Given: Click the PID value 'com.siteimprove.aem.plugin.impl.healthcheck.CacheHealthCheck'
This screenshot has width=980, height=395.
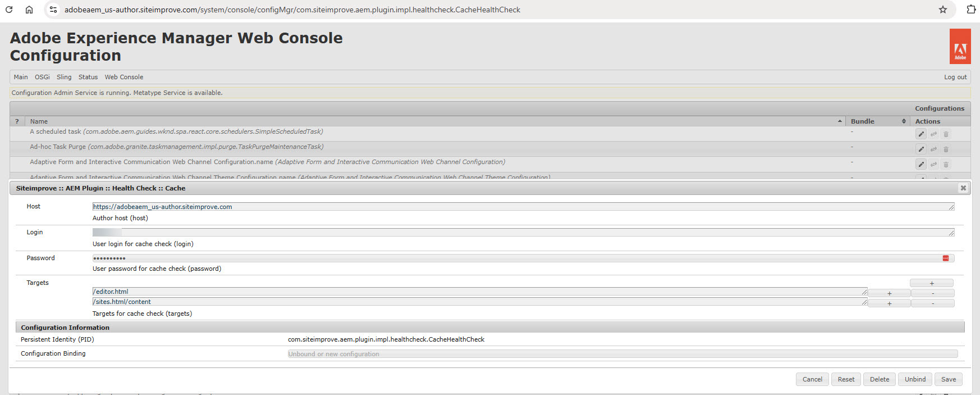Looking at the screenshot, I should point(386,339).
